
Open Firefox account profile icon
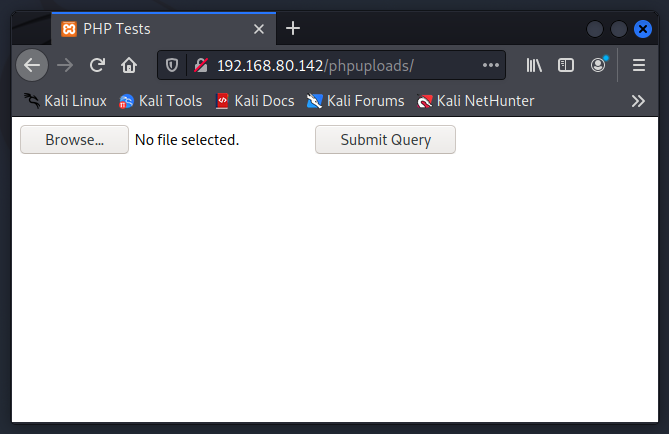tap(598, 65)
